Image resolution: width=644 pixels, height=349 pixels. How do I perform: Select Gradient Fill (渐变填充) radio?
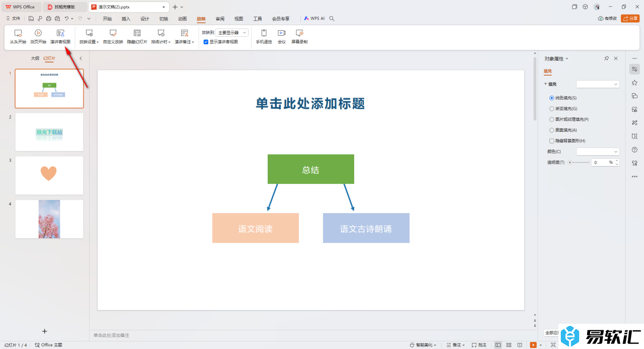click(x=552, y=108)
